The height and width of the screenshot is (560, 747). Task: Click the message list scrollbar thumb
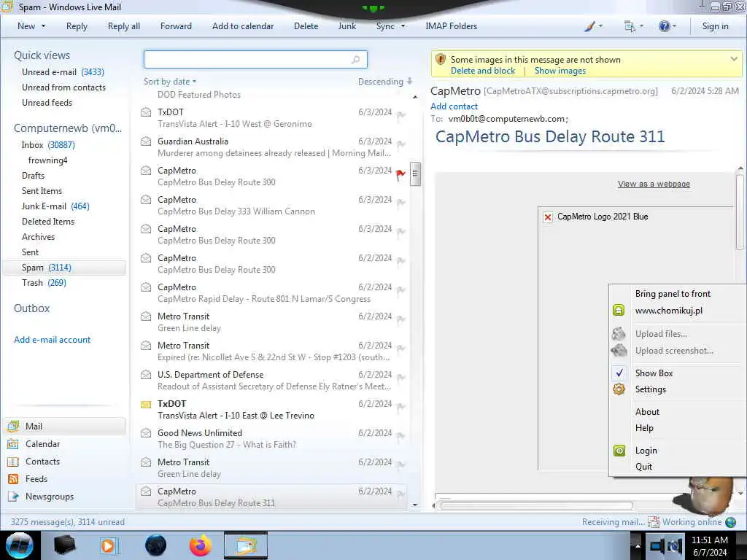point(415,174)
